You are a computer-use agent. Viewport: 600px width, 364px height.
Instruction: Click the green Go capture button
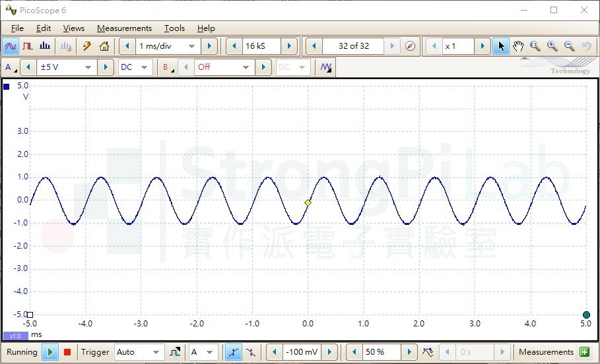50,352
